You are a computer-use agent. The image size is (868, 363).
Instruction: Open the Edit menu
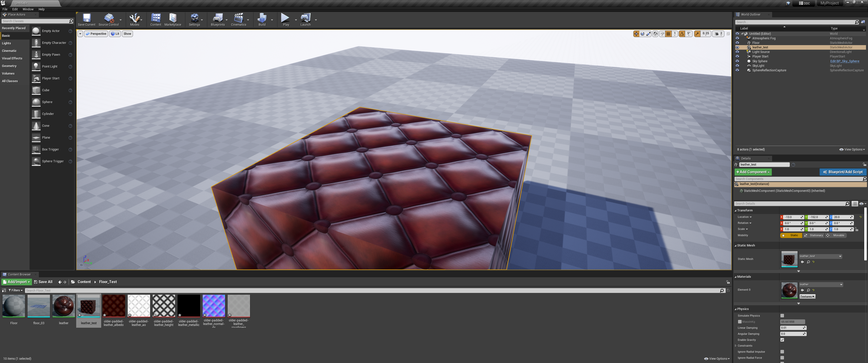(15, 9)
